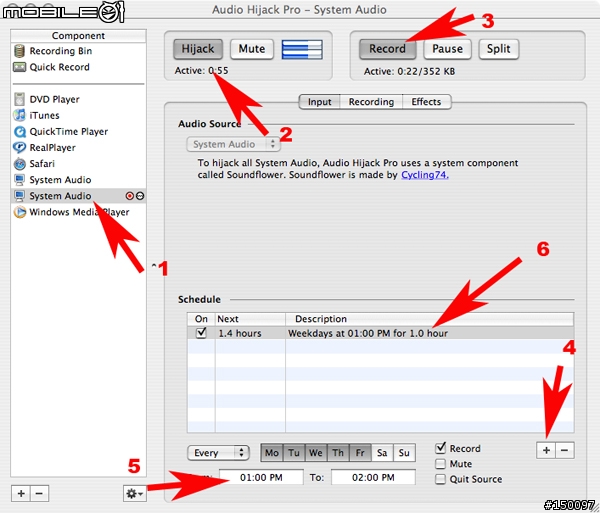Select Quick Record entry

tap(78, 67)
